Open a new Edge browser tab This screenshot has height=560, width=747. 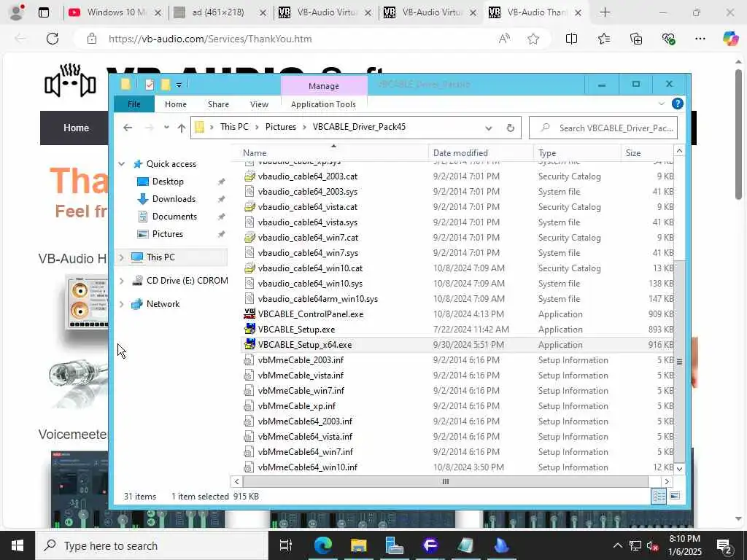pyautogui.click(x=605, y=12)
